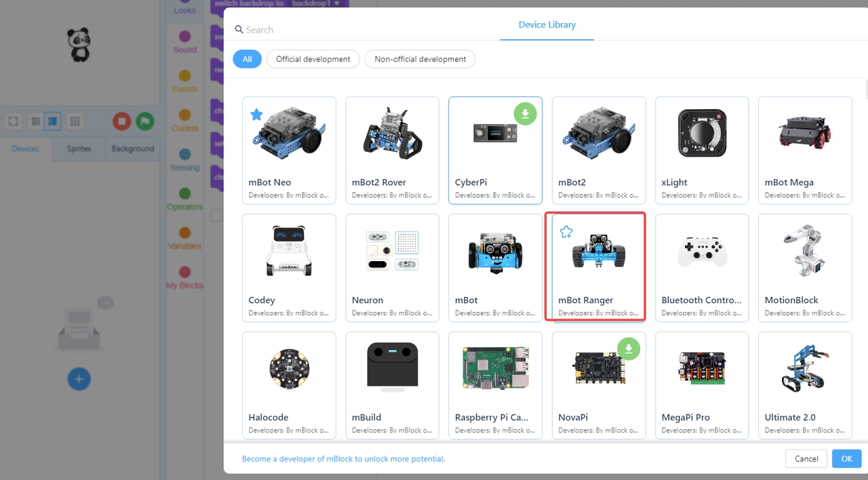Open the Device Library tab
868x480 pixels.
pyautogui.click(x=547, y=25)
